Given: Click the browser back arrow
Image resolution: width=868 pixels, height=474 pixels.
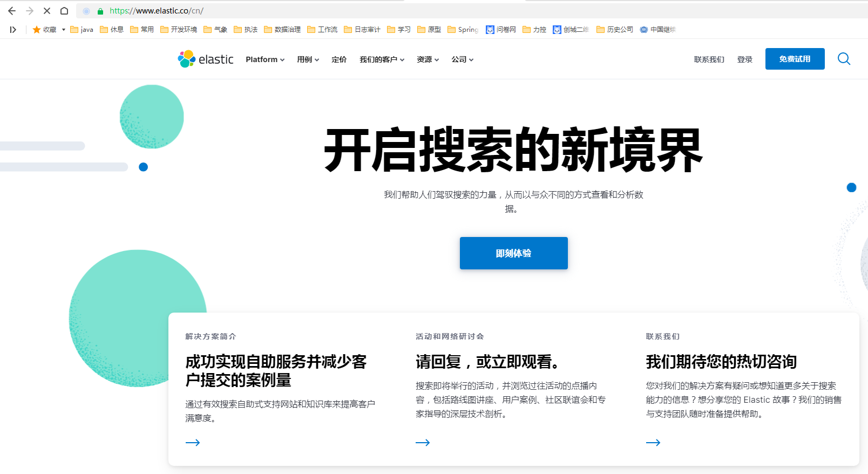Looking at the screenshot, I should click(12, 11).
